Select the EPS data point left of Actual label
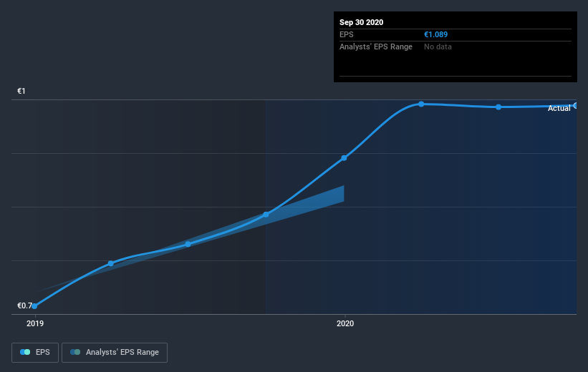The width and height of the screenshot is (588, 372). click(x=498, y=107)
